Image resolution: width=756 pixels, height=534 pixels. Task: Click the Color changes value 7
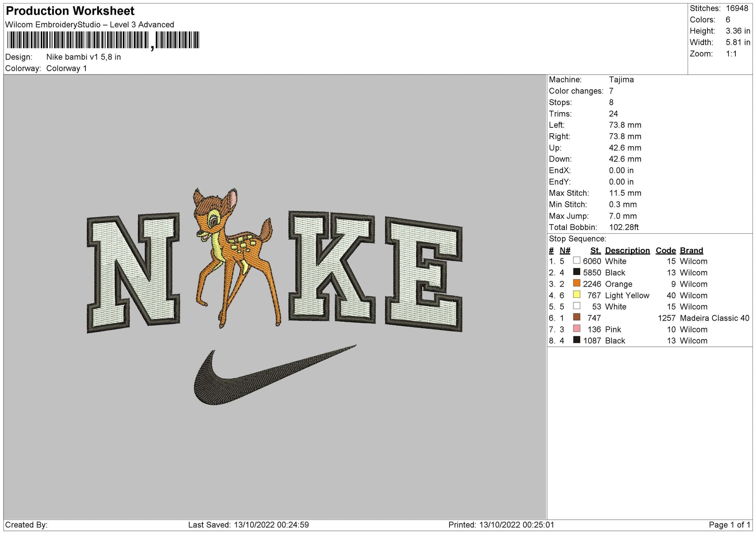(611, 91)
